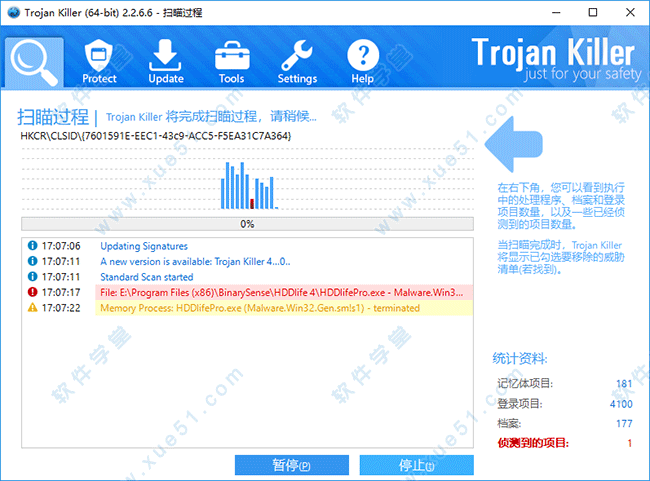Click info icon beside Standard Scan started
650x481 pixels.
(x=32, y=276)
